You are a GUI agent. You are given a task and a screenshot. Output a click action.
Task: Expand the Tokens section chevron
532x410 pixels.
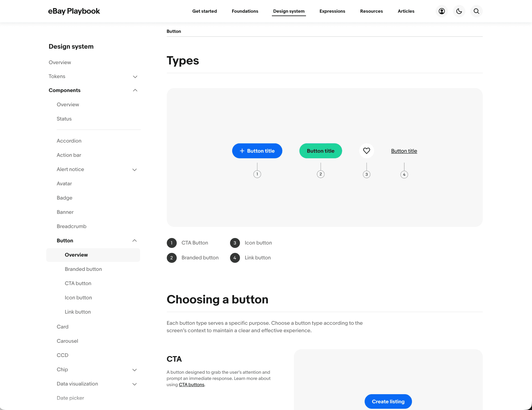click(x=135, y=77)
